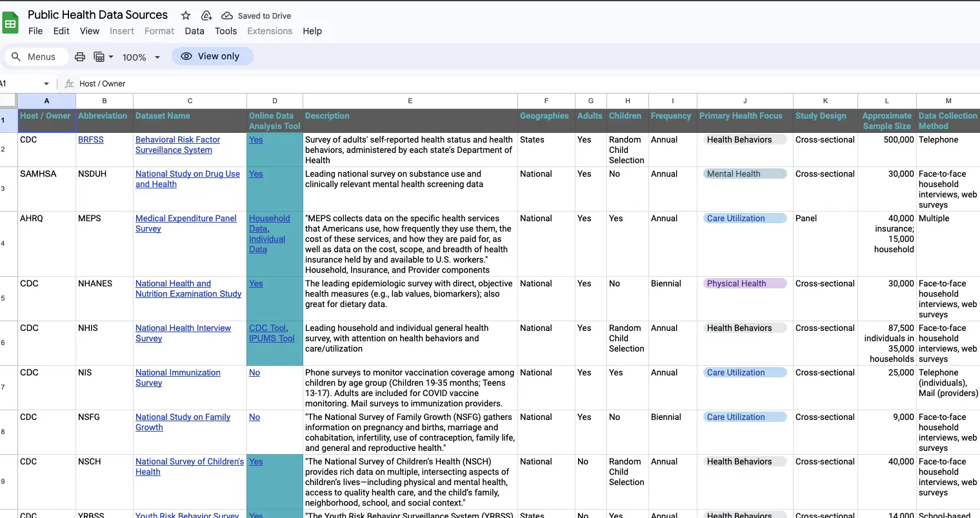Open Behavioral Risk Factor Surveillance System link
Screen dimensions: 980x518
pos(177,144)
